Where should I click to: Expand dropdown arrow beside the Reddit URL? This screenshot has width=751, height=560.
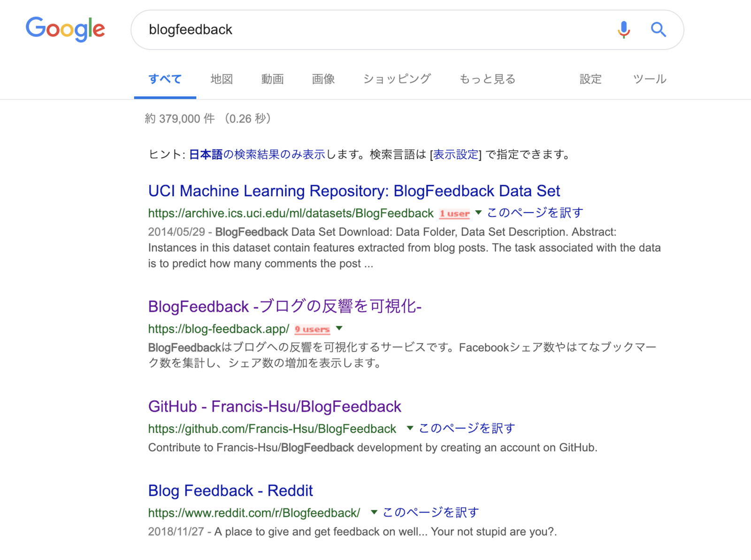pos(374,512)
